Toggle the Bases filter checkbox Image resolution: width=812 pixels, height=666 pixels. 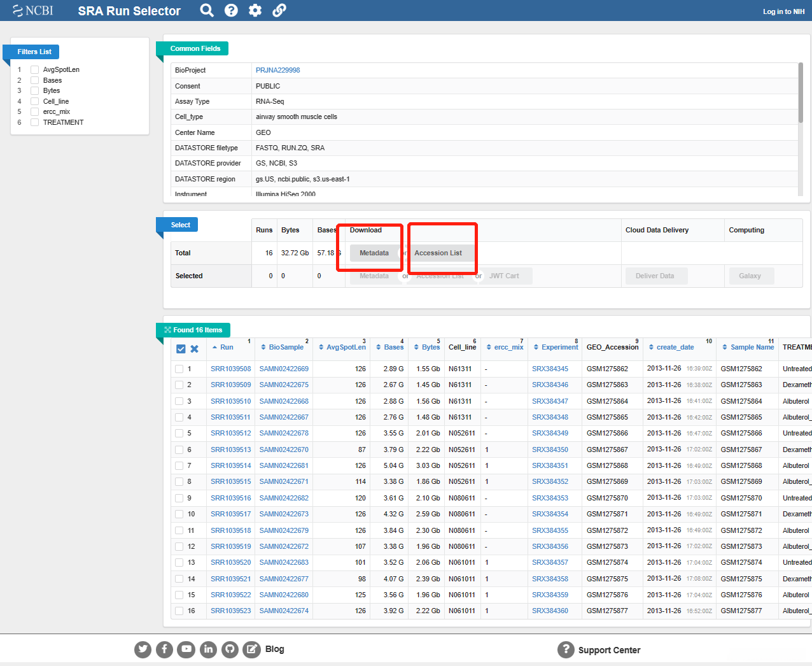click(35, 80)
